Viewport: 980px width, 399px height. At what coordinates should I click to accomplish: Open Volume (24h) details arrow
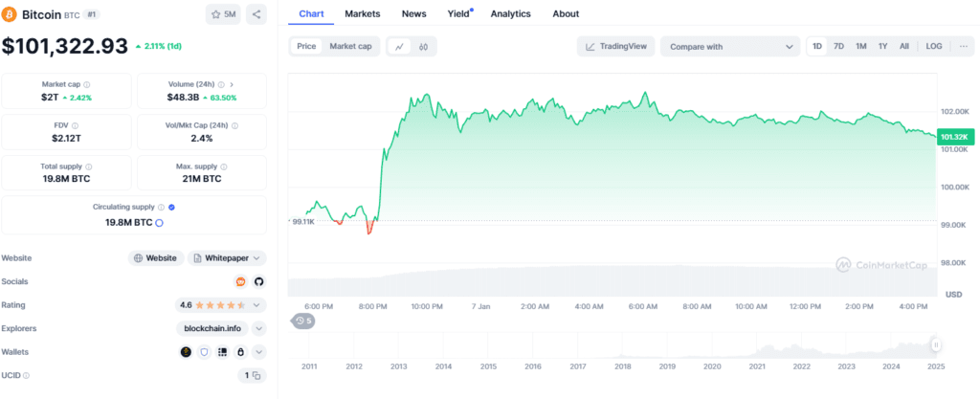tap(232, 84)
